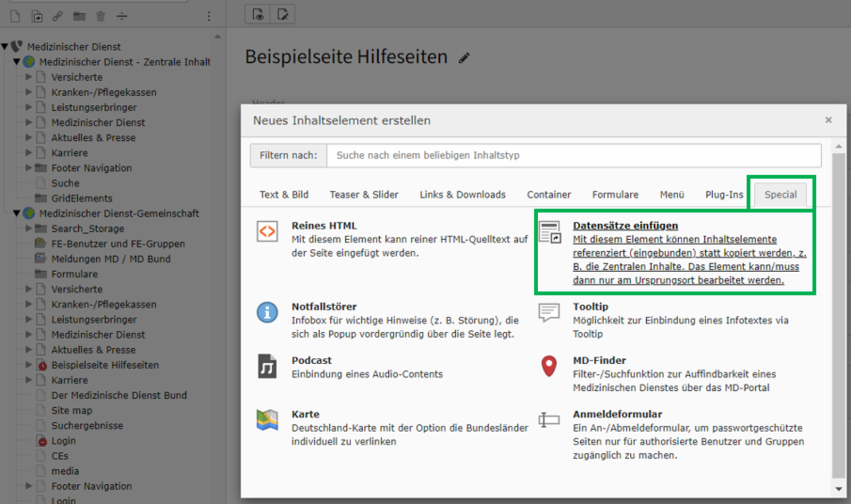Choose the Tooltip element title
851x504 pixels.
point(590,307)
